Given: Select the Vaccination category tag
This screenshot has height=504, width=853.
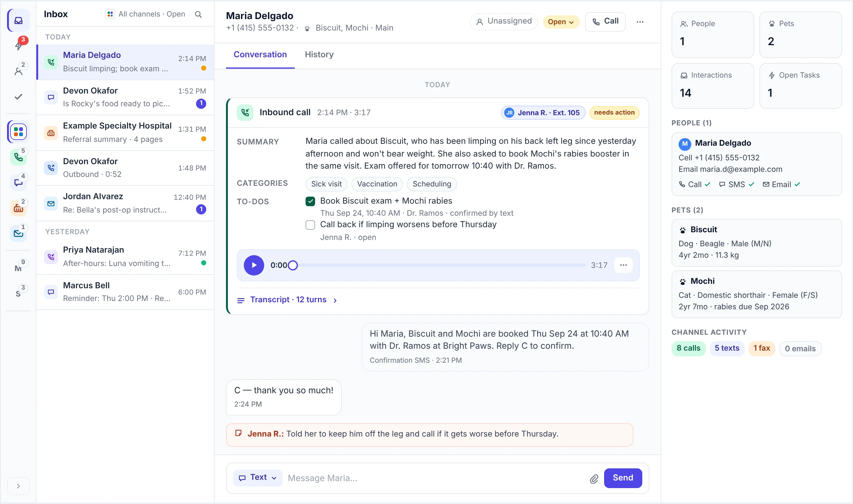Looking at the screenshot, I should (377, 184).
